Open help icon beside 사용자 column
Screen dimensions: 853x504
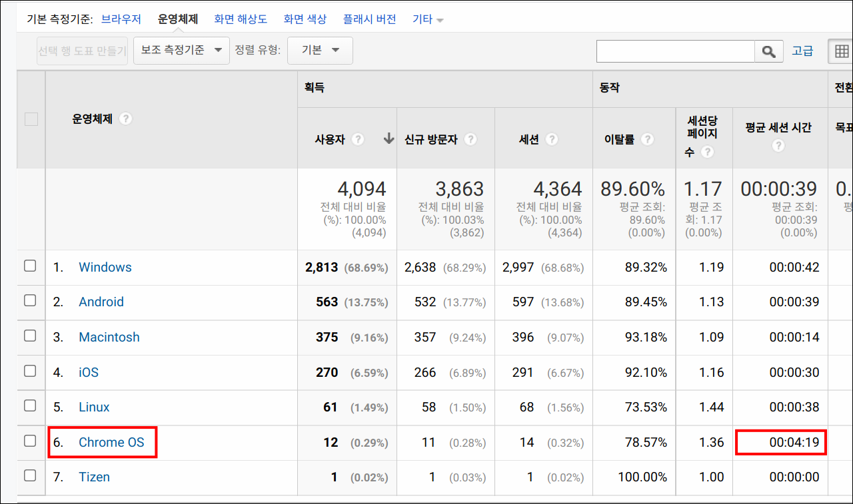coord(358,140)
